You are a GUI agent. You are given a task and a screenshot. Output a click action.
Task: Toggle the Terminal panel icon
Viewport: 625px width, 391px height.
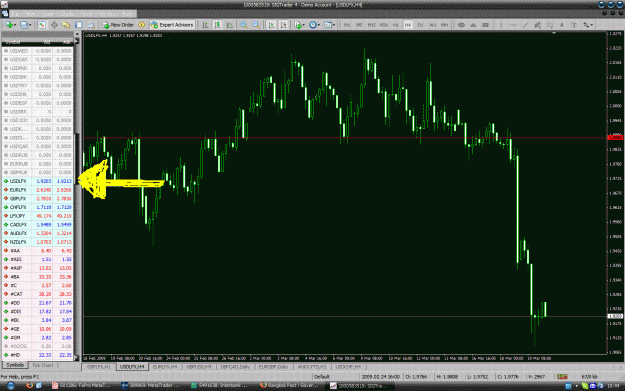(79, 25)
